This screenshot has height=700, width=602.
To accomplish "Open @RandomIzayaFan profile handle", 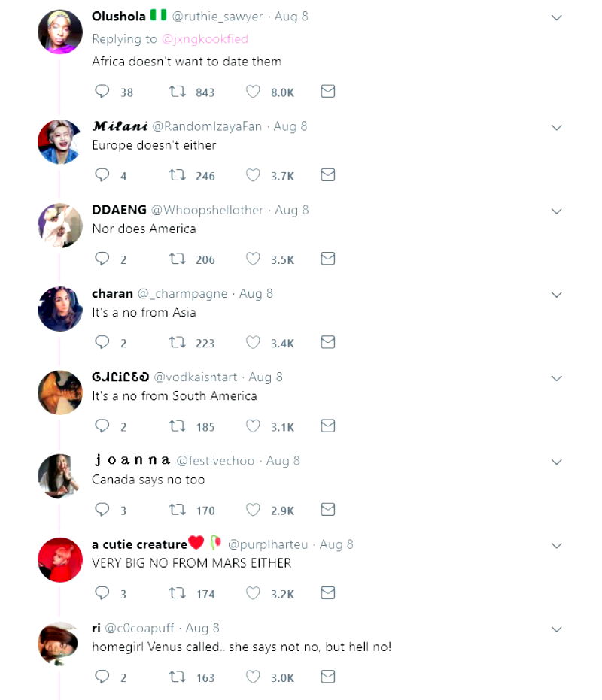I will [x=207, y=126].
